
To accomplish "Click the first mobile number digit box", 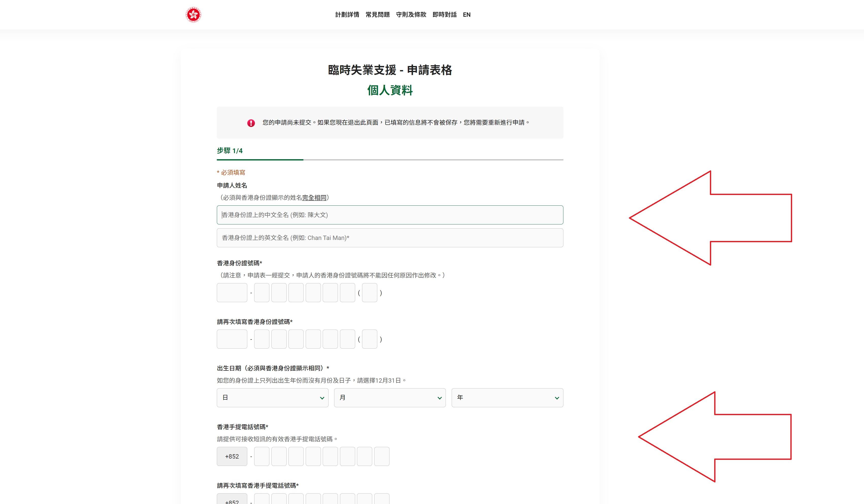I will coord(262,456).
